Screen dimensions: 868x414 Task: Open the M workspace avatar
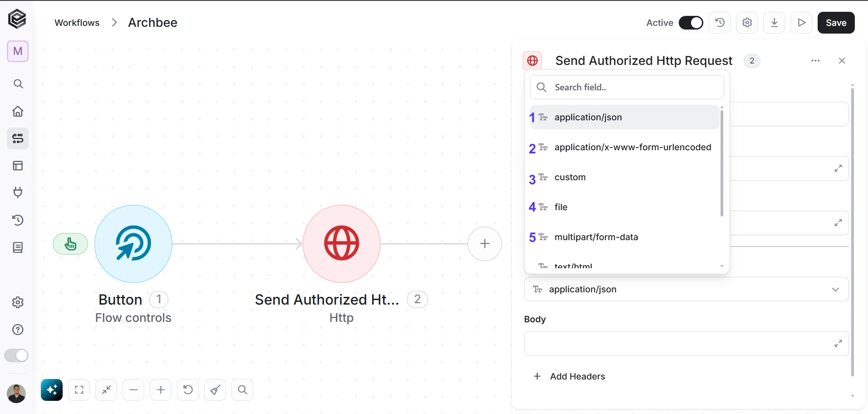coord(18,51)
